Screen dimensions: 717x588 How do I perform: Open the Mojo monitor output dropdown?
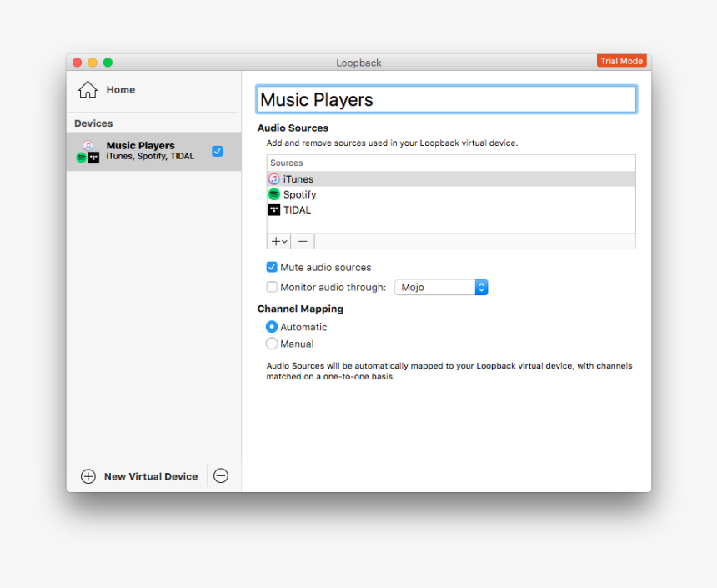[441, 288]
